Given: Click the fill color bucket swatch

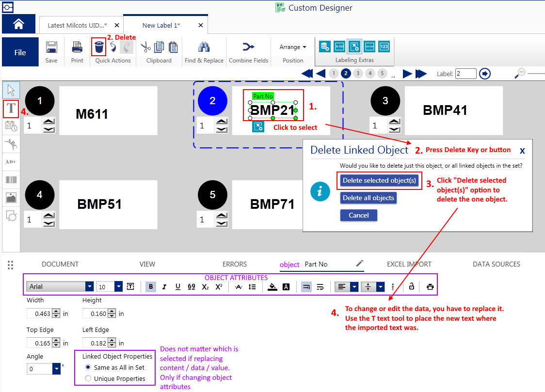Looking at the screenshot, I should (x=272, y=287).
